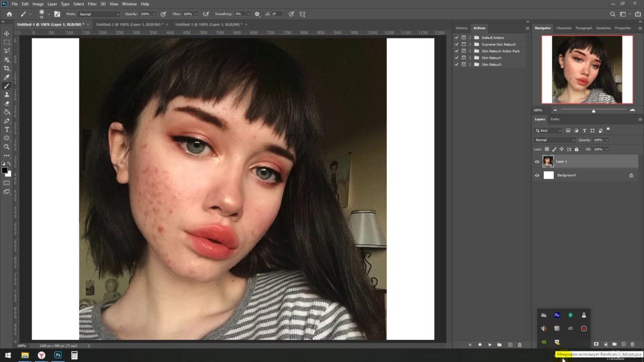Delete action with trash icon
This screenshot has height=362, width=644.
[x=520, y=345]
